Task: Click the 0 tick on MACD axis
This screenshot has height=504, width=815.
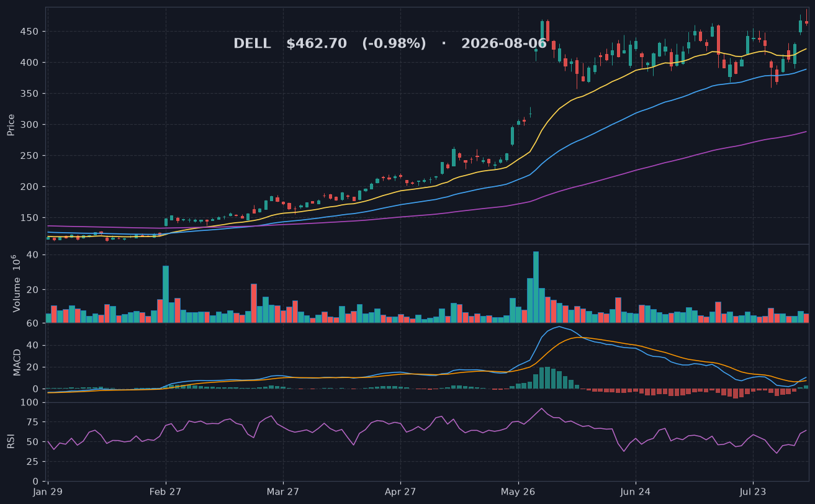Action: coord(36,389)
